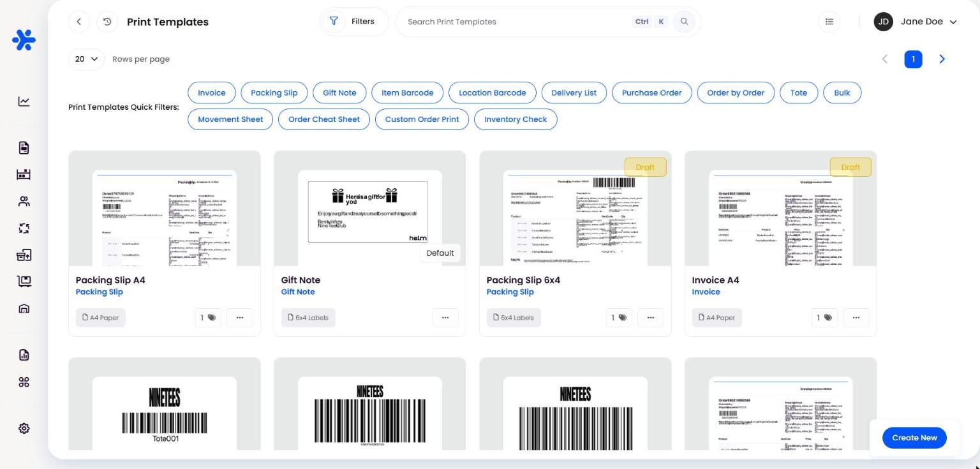Open the warehouse building sidebar icon

tap(24, 309)
